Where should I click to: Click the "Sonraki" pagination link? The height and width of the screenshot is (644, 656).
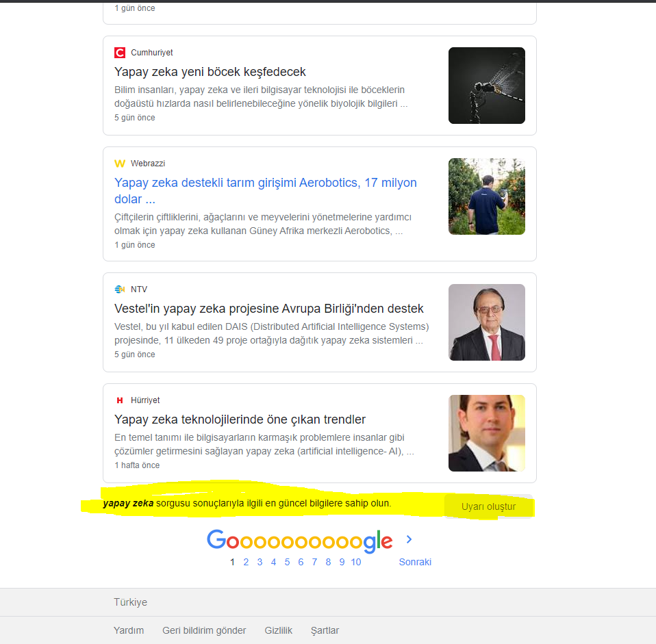[415, 561]
